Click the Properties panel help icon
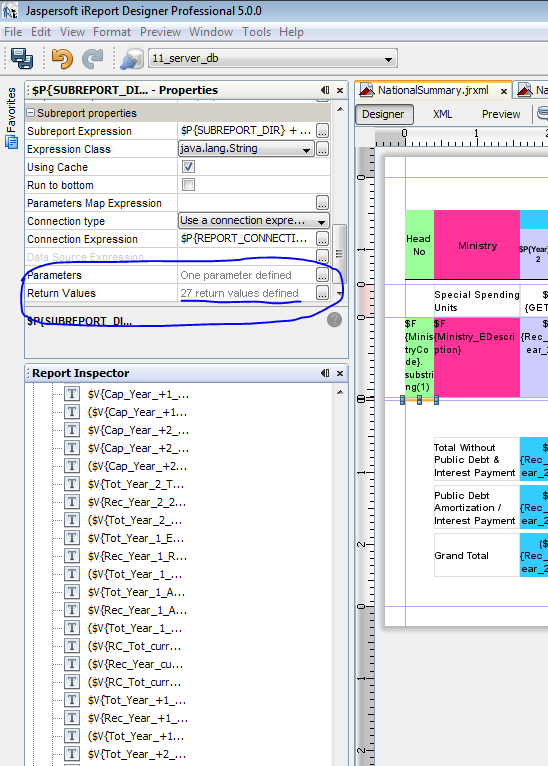The image size is (548, 766). pyautogui.click(x=334, y=320)
